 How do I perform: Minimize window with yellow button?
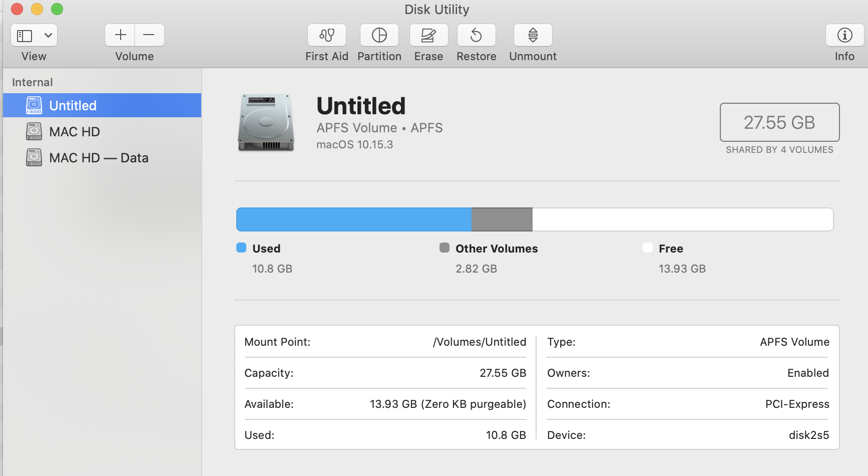click(x=37, y=9)
